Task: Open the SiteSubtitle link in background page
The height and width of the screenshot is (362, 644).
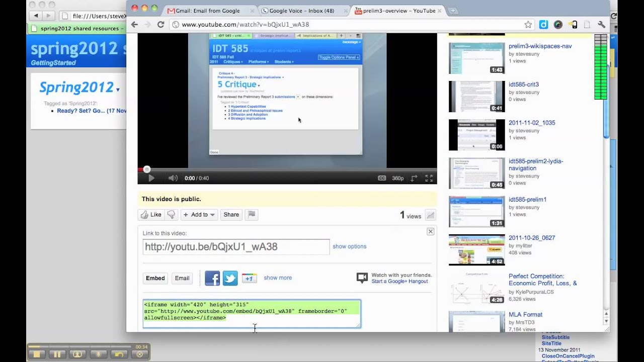Action: tap(555, 337)
